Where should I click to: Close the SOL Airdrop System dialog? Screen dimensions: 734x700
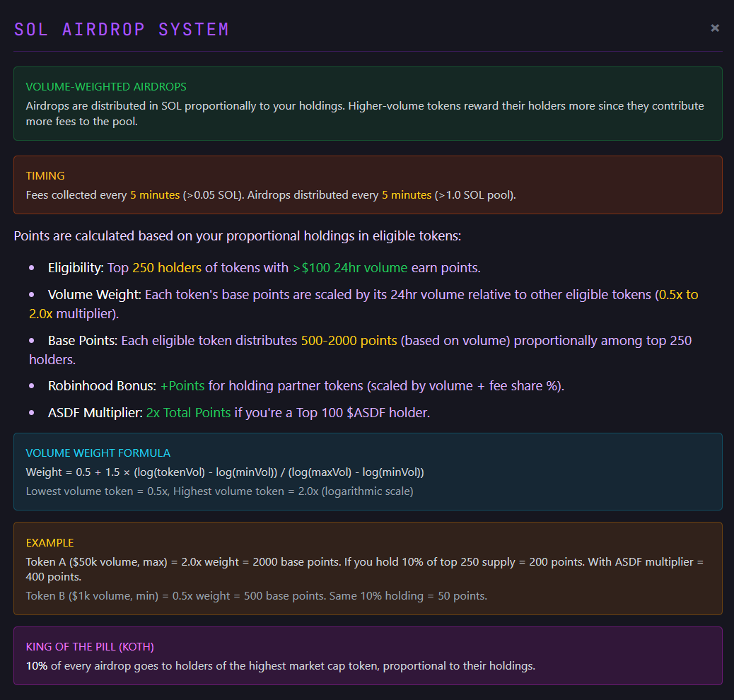tap(715, 28)
